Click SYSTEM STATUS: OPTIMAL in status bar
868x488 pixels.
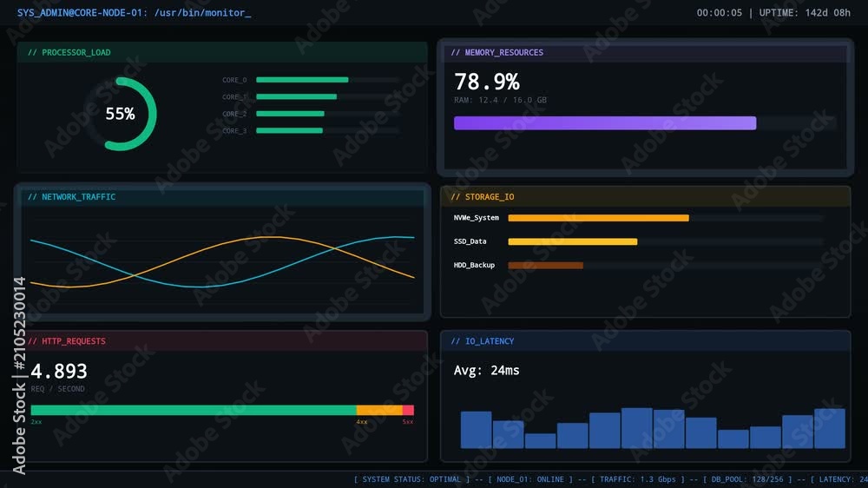coord(411,479)
